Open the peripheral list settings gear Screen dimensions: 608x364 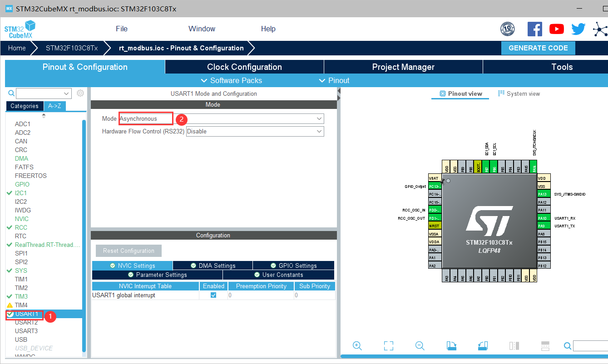(80, 93)
